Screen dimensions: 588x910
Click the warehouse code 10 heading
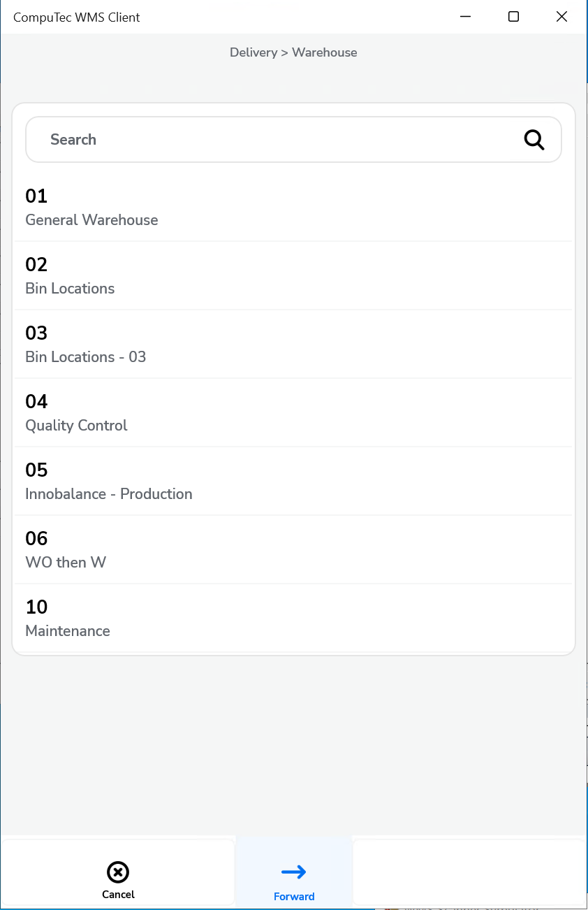click(x=36, y=607)
